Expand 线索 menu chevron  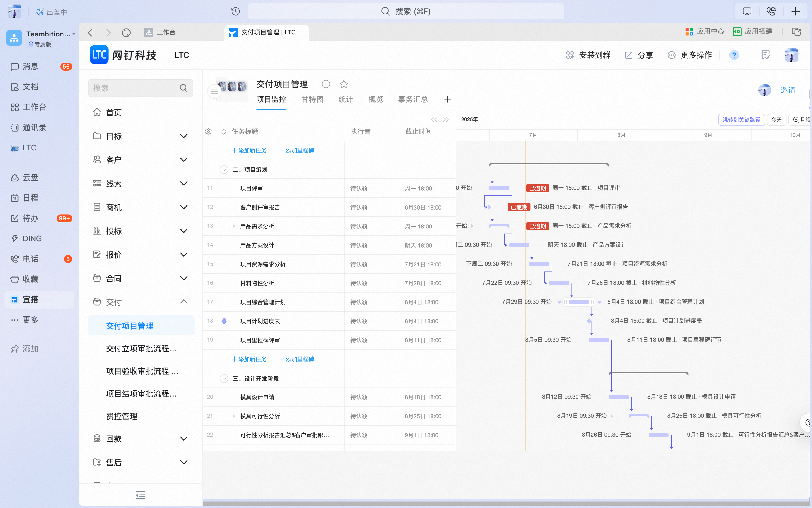point(184,183)
